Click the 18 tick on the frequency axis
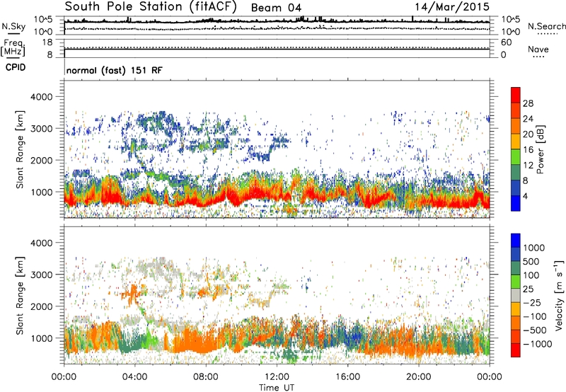Screen dimensions: 566x392 coord(47,42)
